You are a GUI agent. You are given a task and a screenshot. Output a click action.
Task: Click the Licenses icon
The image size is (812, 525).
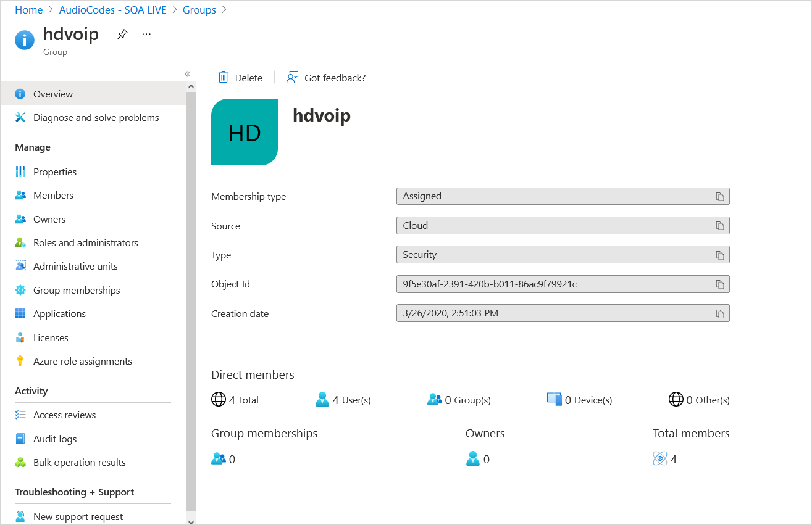(x=20, y=337)
